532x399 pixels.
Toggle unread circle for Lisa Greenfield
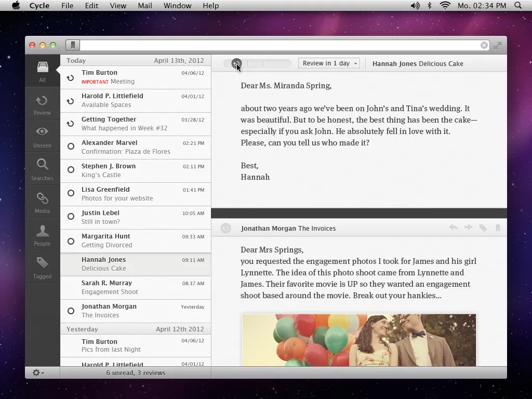coord(71,193)
